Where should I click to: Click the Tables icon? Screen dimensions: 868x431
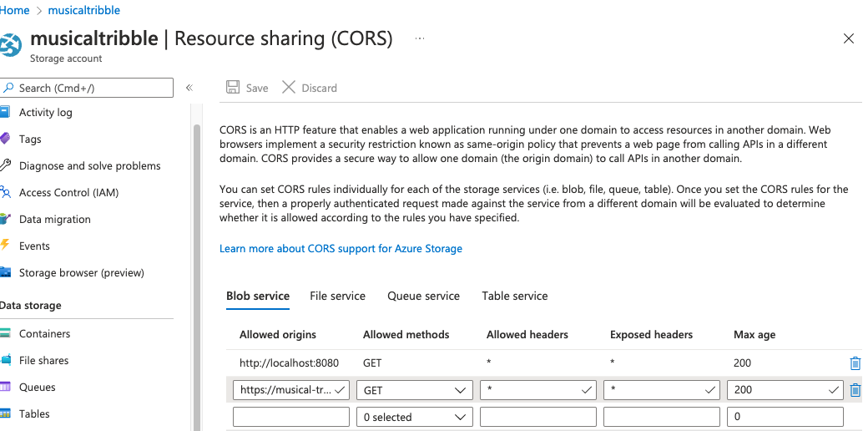(4, 413)
